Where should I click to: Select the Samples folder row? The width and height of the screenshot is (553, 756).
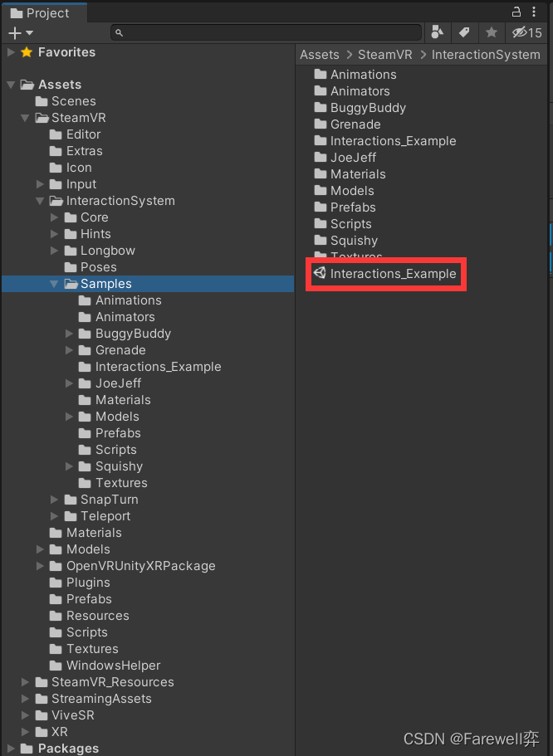tap(148, 284)
